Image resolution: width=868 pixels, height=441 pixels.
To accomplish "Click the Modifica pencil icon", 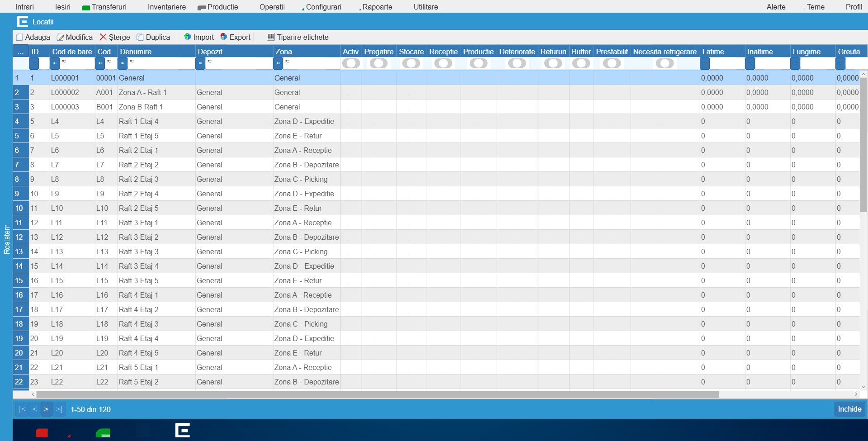I will [60, 37].
